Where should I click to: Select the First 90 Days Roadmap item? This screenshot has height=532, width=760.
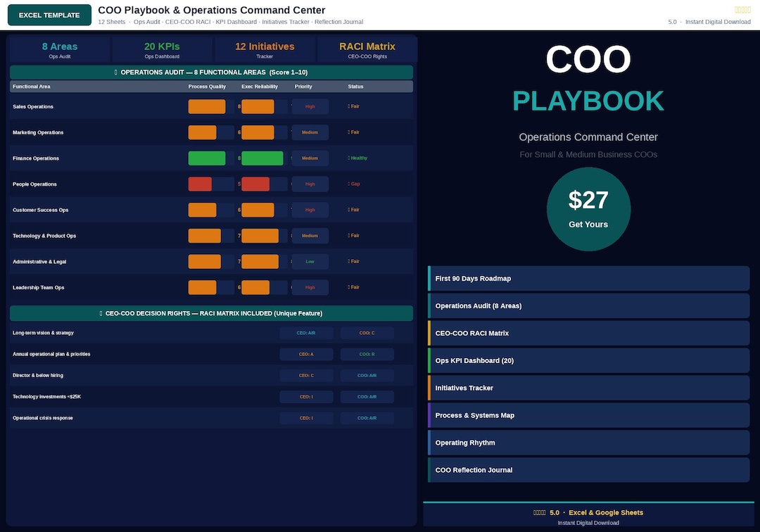point(588,279)
